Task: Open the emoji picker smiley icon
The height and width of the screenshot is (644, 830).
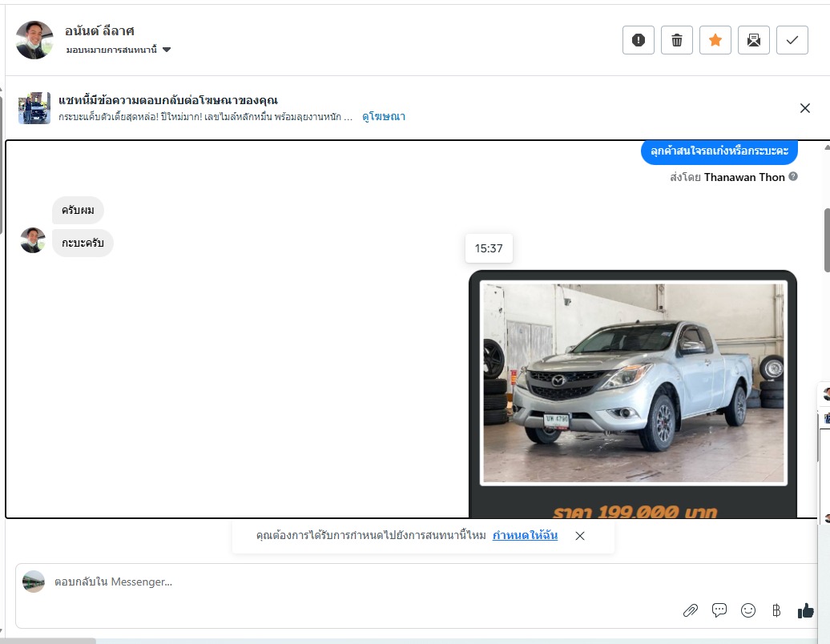Action: pyautogui.click(x=748, y=610)
